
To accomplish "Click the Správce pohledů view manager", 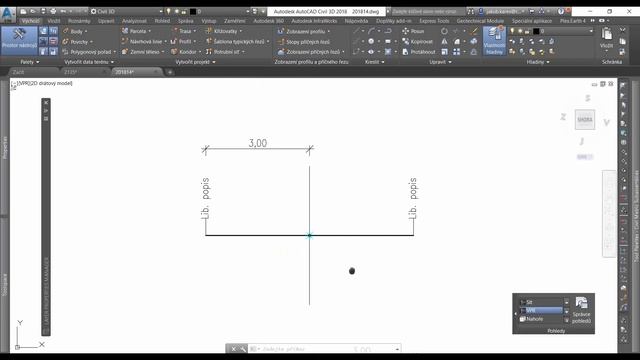I will point(582,310).
